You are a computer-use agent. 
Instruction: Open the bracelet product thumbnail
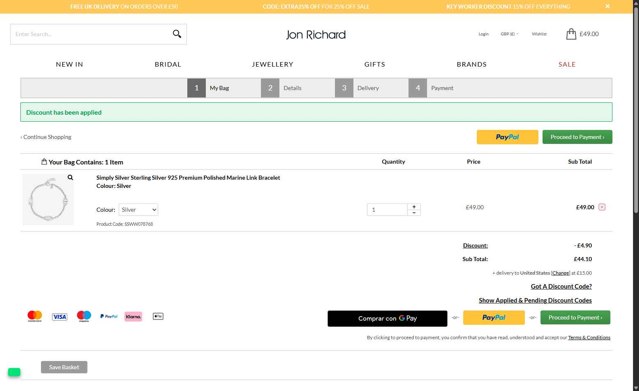click(48, 199)
